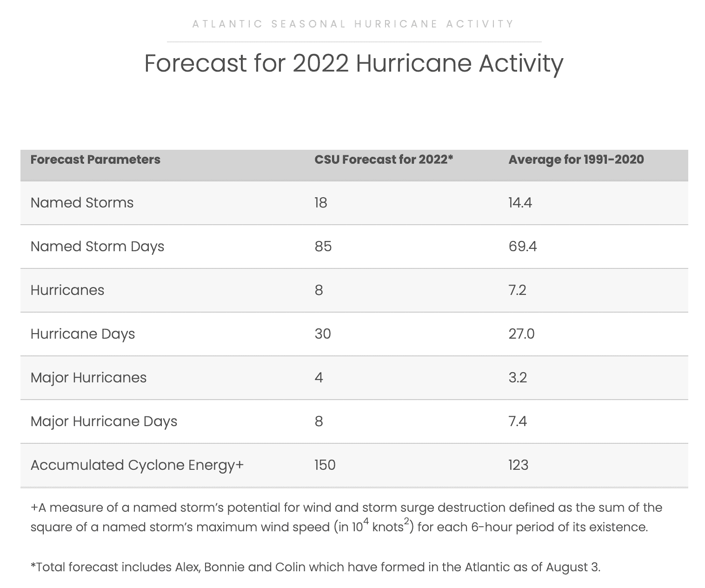Click the Major Hurricanes average value 3.2
The width and height of the screenshot is (705, 588).
(518, 378)
